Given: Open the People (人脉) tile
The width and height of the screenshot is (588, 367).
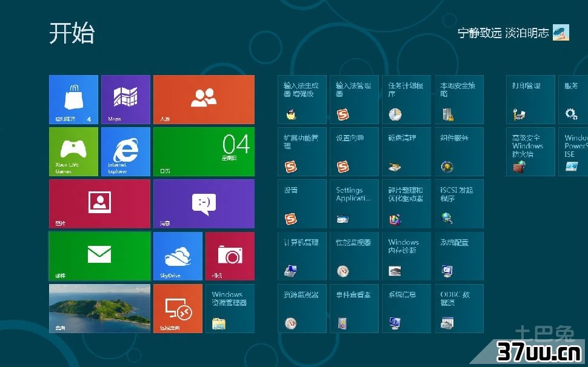Looking at the screenshot, I should [x=204, y=99].
